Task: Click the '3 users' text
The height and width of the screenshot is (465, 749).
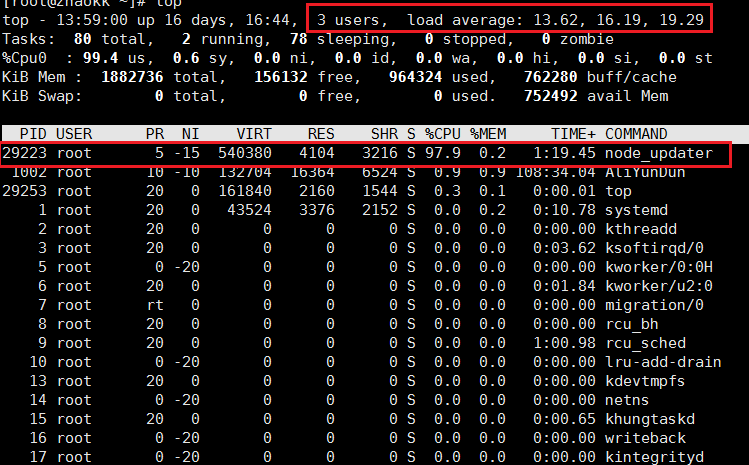Action: point(348,20)
